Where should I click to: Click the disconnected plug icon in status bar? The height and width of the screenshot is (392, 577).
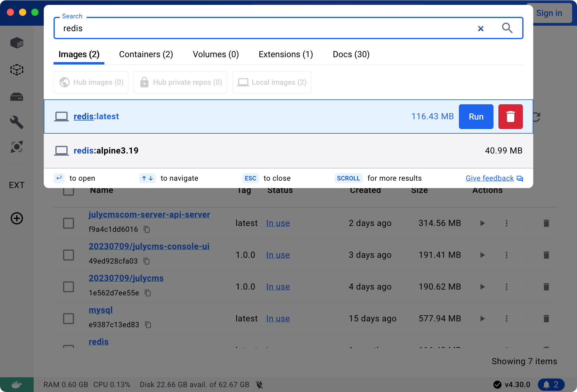(259, 384)
